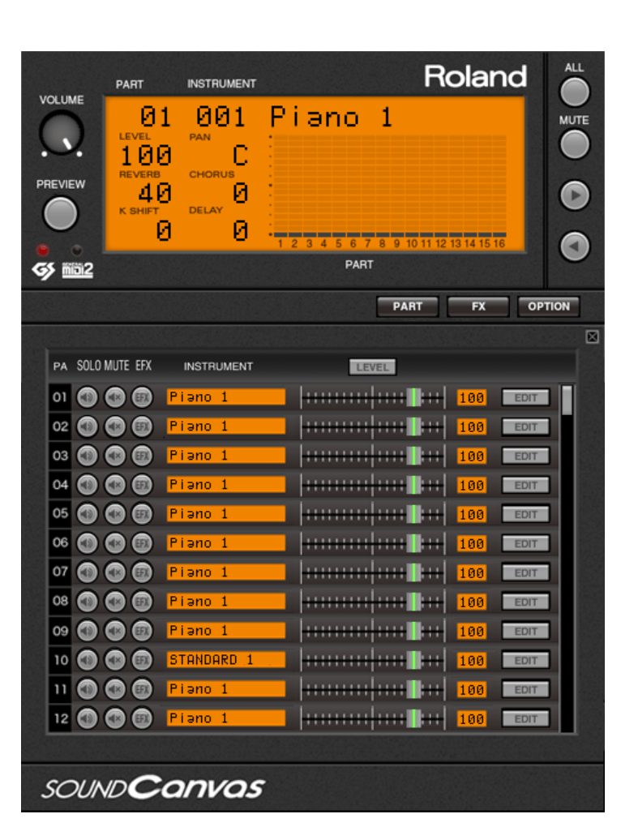This screenshot has height=840, width=638.
Task: Click EDIT for part 05
Action: pos(525,514)
